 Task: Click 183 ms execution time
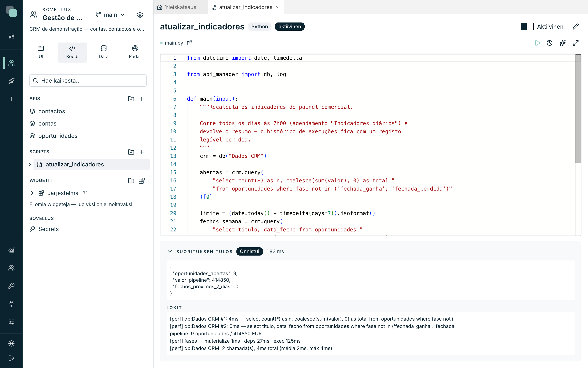[x=275, y=251]
